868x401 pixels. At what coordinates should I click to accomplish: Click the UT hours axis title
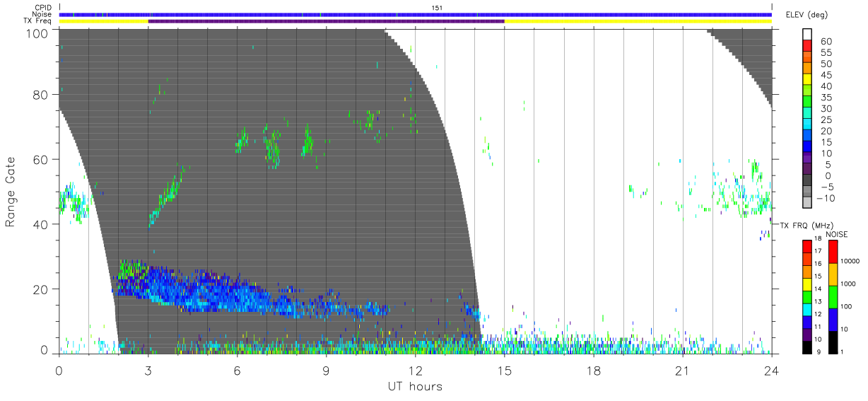pyautogui.click(x=414, y=386)
